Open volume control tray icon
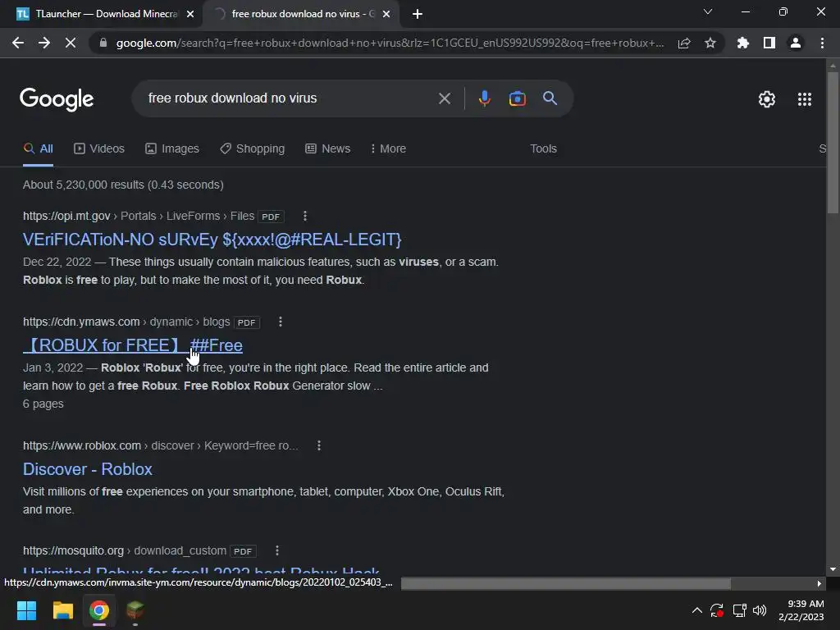Viewport: 840px width, 630px height. [760, 610]
